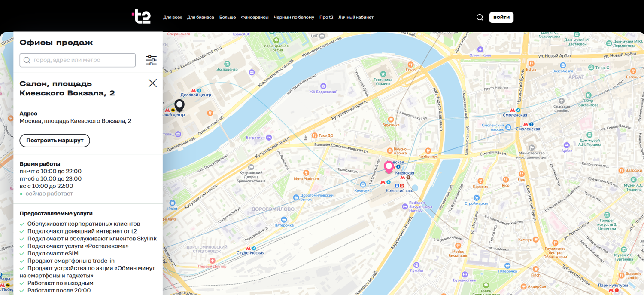Click the Брусника cafe marker
This screenshot has width=644, height=295.
(391, 119)
